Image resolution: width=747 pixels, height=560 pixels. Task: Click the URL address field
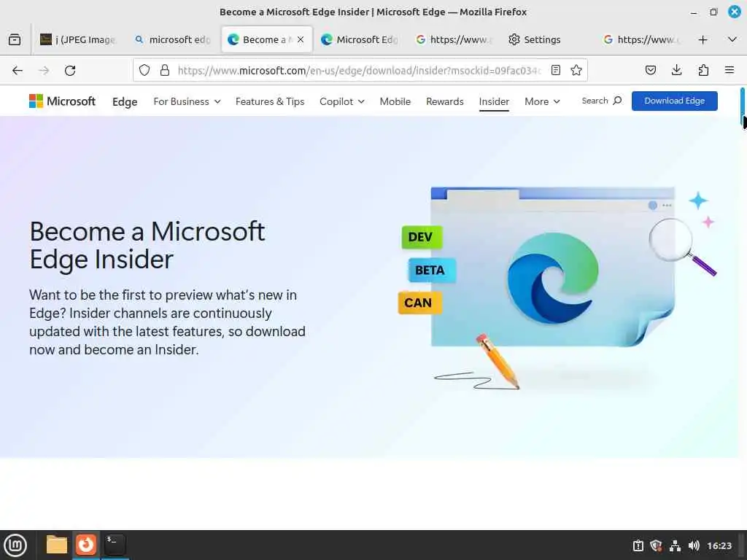[360, 71]
